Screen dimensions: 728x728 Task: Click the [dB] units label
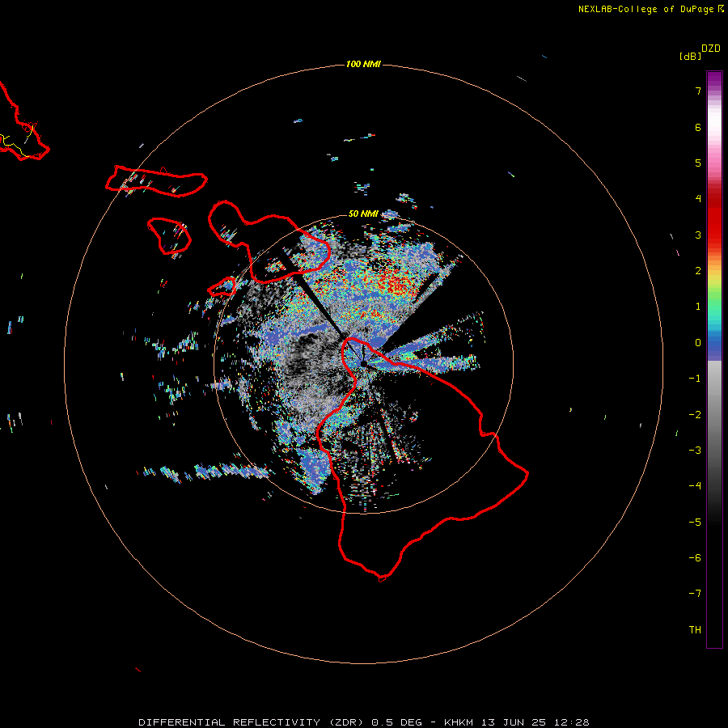click(690, 56)
